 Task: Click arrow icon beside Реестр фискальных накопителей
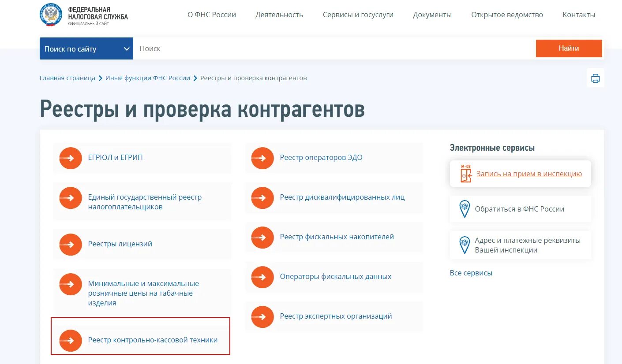point(262,238)
